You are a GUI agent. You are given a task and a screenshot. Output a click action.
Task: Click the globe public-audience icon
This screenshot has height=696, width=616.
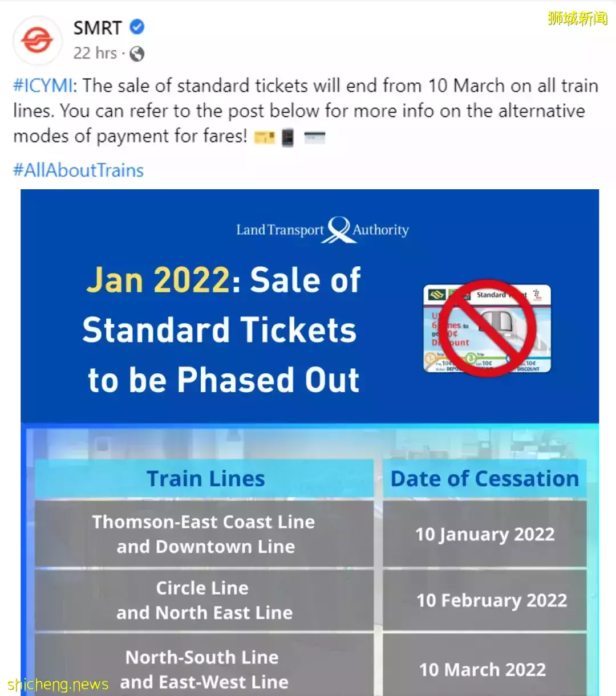click(137, 54)
